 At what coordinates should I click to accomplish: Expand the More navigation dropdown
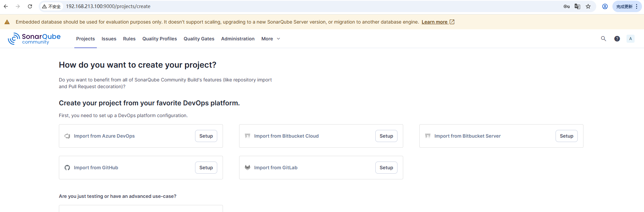pyautogui.click(x=270, y=39)
